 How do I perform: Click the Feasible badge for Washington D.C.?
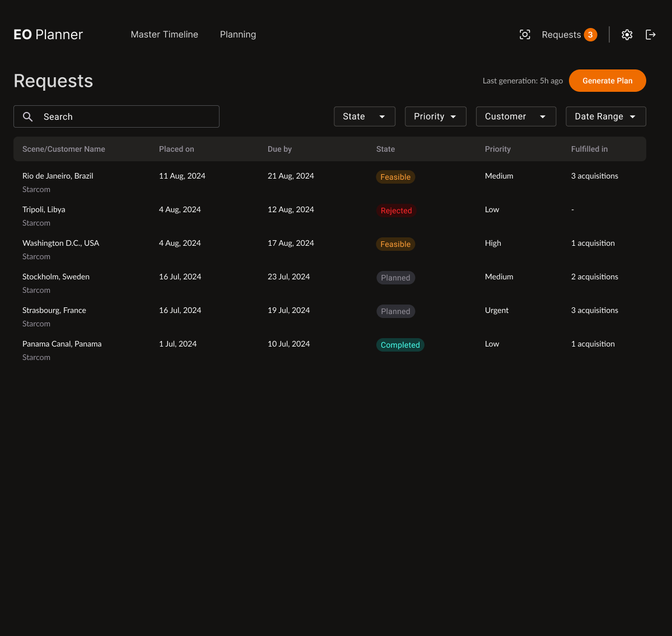click(x=395, y=244)
